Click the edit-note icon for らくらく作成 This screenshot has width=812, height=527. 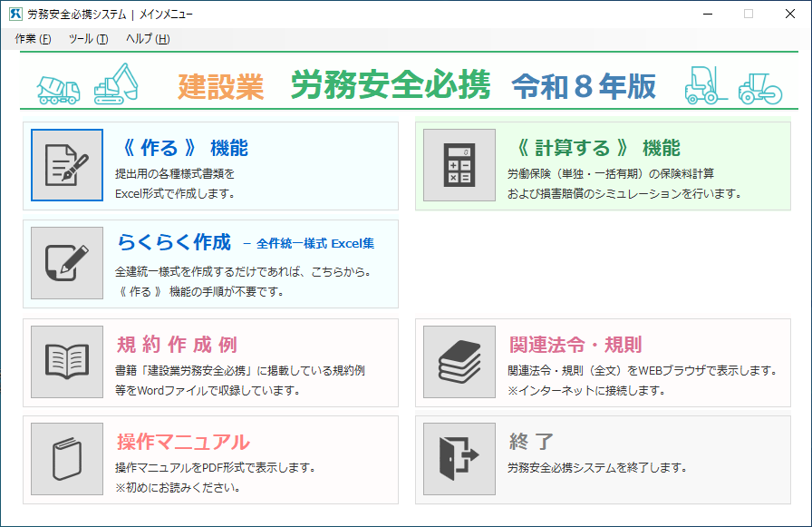pos(67,263)
